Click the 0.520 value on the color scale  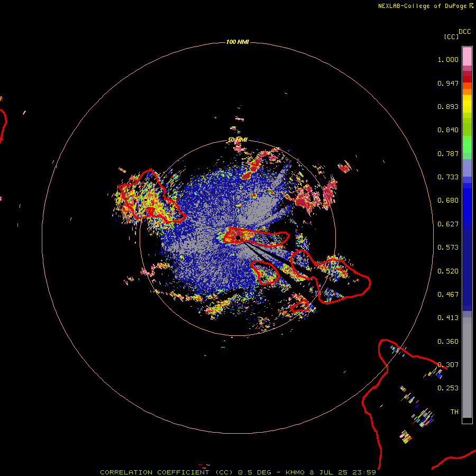[x=448, y=271]
